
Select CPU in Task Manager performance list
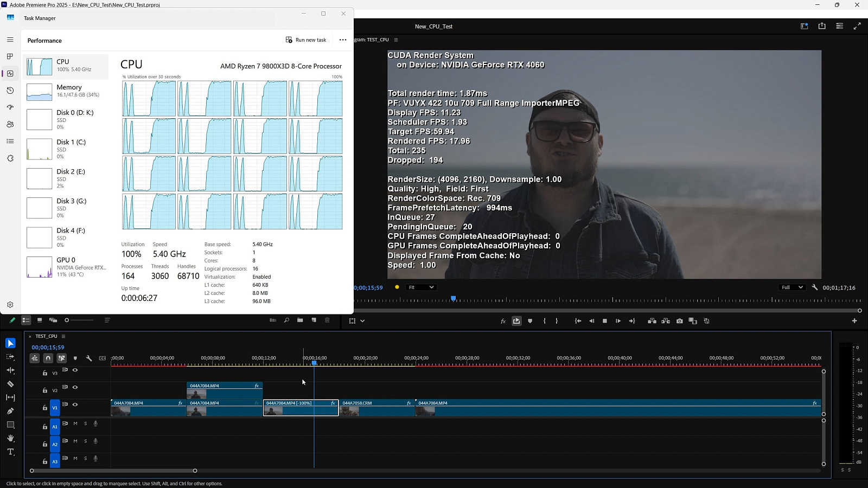pyautogui.click(x=66, y=66)
